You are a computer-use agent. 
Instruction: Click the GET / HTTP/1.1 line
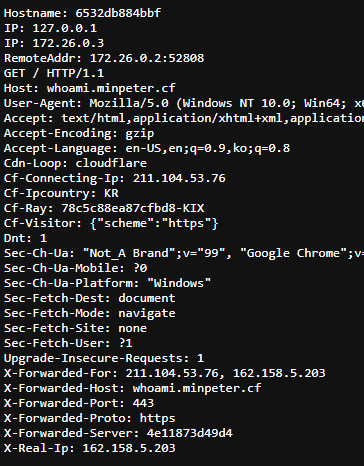point(54,73)
